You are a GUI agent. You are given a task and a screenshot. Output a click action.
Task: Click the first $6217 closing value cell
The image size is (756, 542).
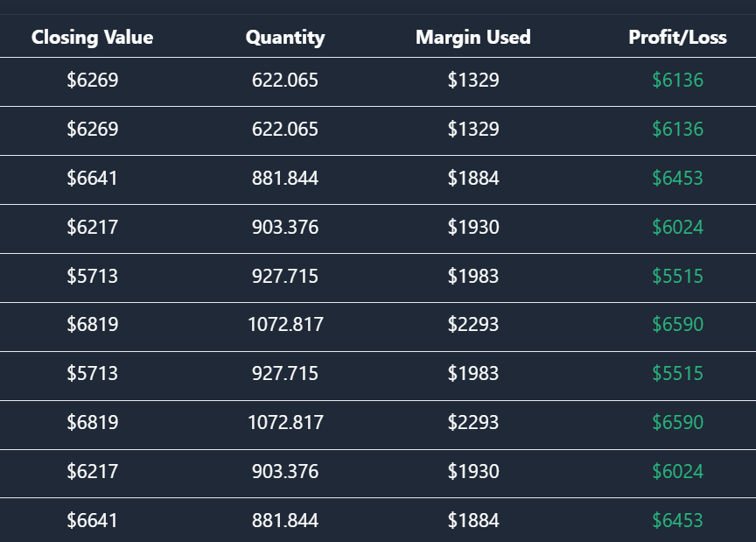92,228
